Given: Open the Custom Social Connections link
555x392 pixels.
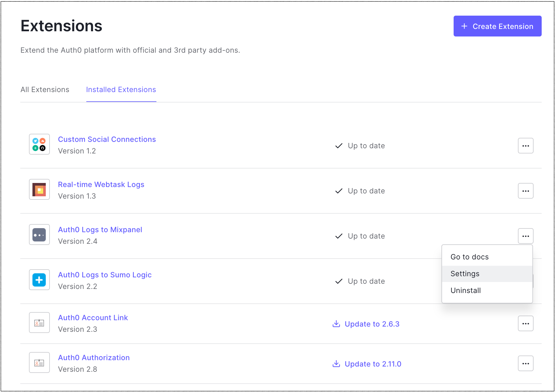Looking at the screenshot, I should 107,139.
